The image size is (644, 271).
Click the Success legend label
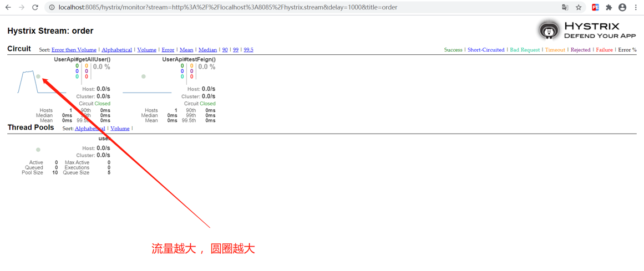click(453, 50)
